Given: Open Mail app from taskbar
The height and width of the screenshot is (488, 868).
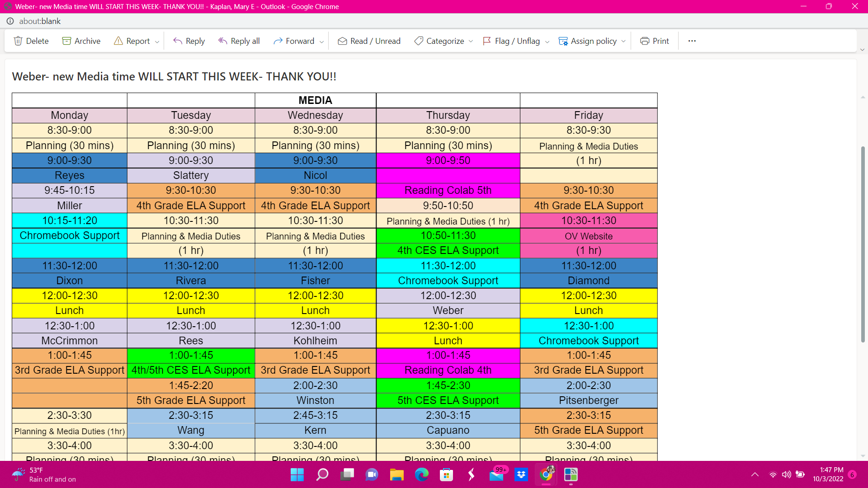Looking at the screenshot, I should 496,474.
